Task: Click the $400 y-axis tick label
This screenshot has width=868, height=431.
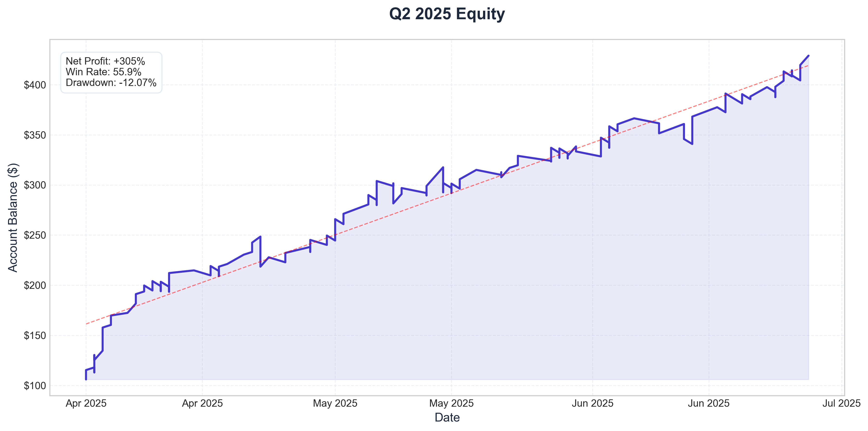Action: pyautogui.click(x=35, y=85)
